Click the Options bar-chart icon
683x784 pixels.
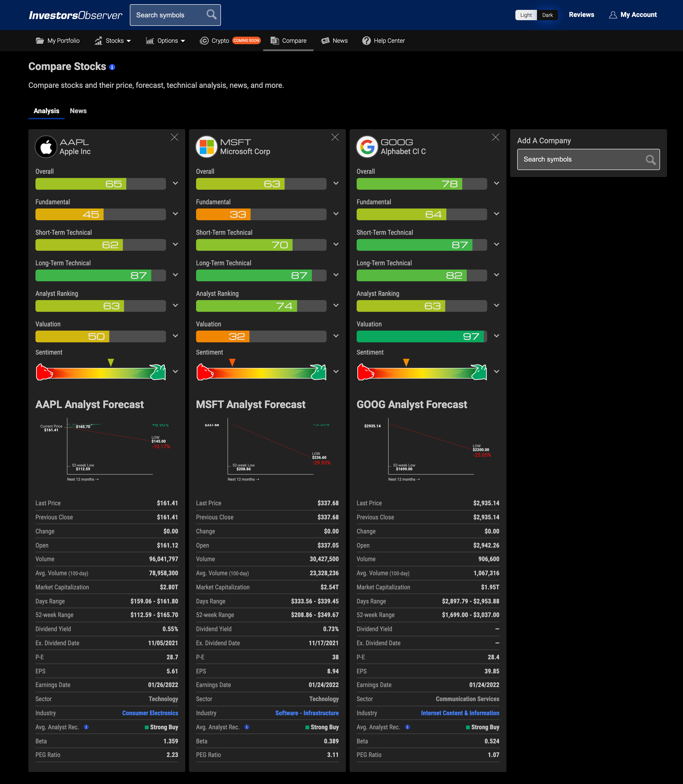[150, 40]
